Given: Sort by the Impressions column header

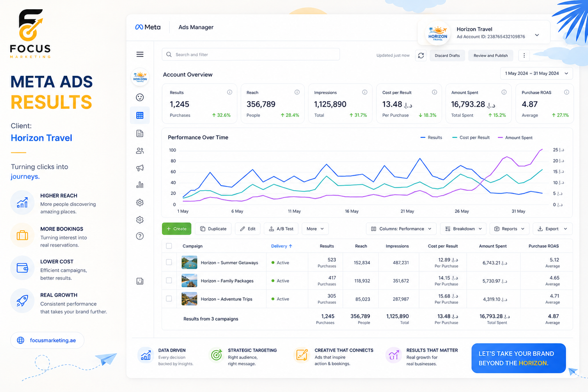Looking at the screenshot, I should point(397,246).
